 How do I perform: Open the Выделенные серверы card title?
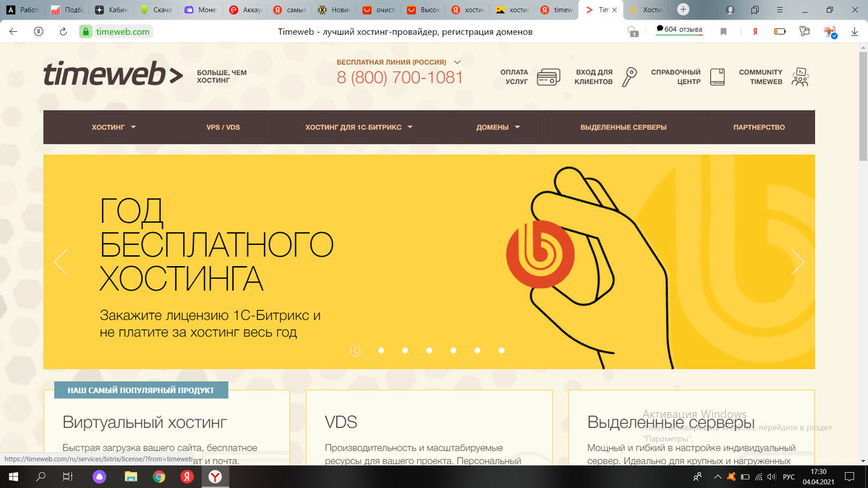pyautogui.click(x=671, y=422)
